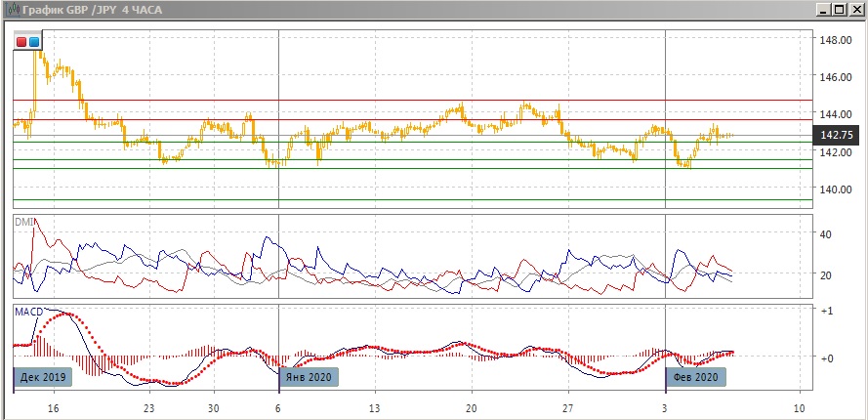Select the Дек 2019 month marker
The image size is (868, 420).
click(43, 376)
